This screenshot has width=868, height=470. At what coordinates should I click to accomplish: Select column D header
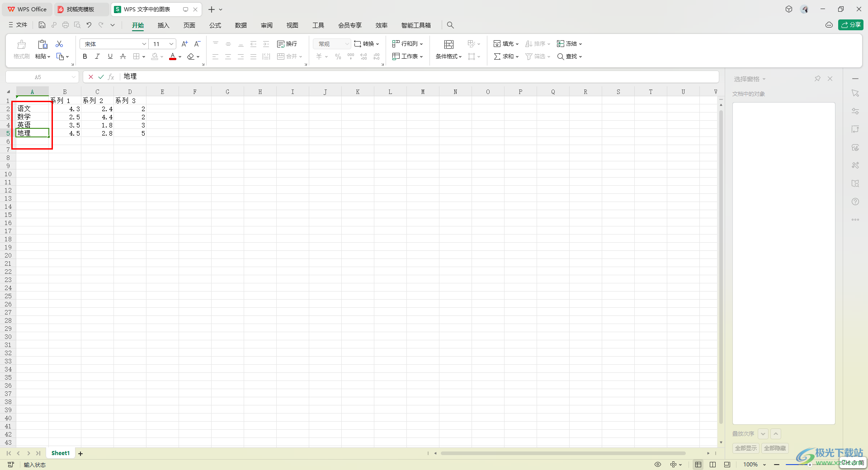coord(130,92)
